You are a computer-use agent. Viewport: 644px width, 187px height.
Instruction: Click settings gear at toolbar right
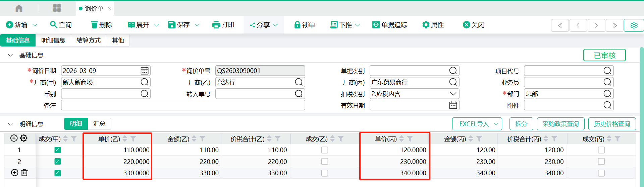(x=634, y=25)
